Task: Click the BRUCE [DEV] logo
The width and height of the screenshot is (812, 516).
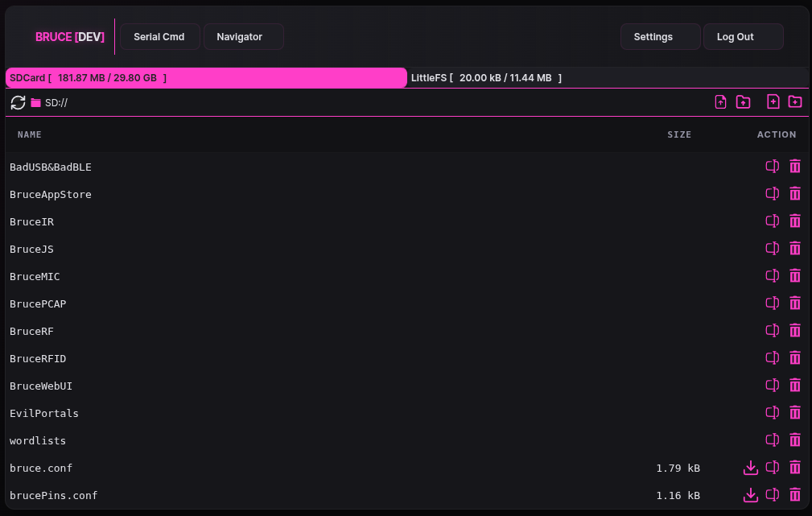Action: pyautogui.click(x=70, y=37)
